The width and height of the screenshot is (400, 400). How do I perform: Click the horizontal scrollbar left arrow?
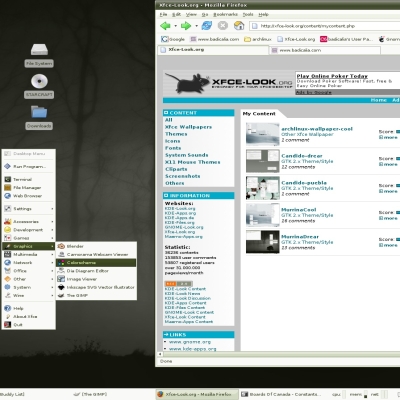[x=160, y=354]
